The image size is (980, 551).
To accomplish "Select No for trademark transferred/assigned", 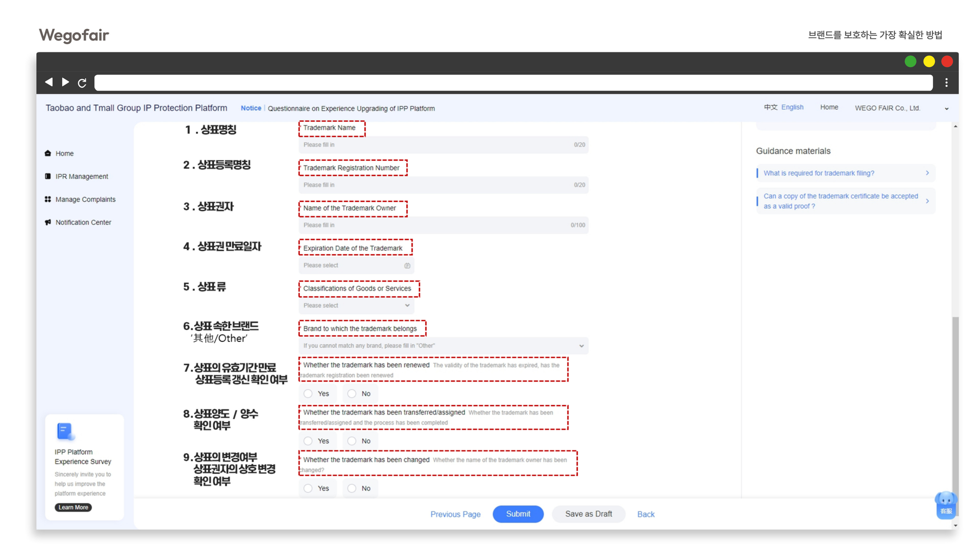I will point(352,441).
